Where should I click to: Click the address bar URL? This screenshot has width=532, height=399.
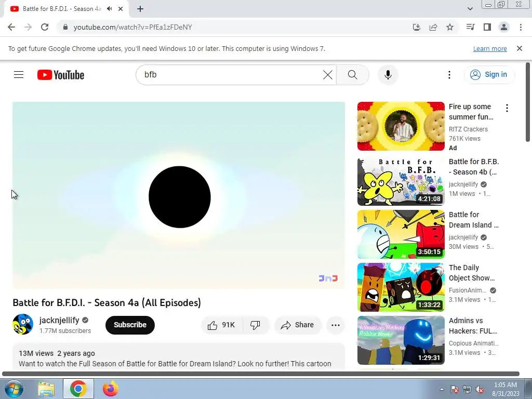click(x=132, y=27)
